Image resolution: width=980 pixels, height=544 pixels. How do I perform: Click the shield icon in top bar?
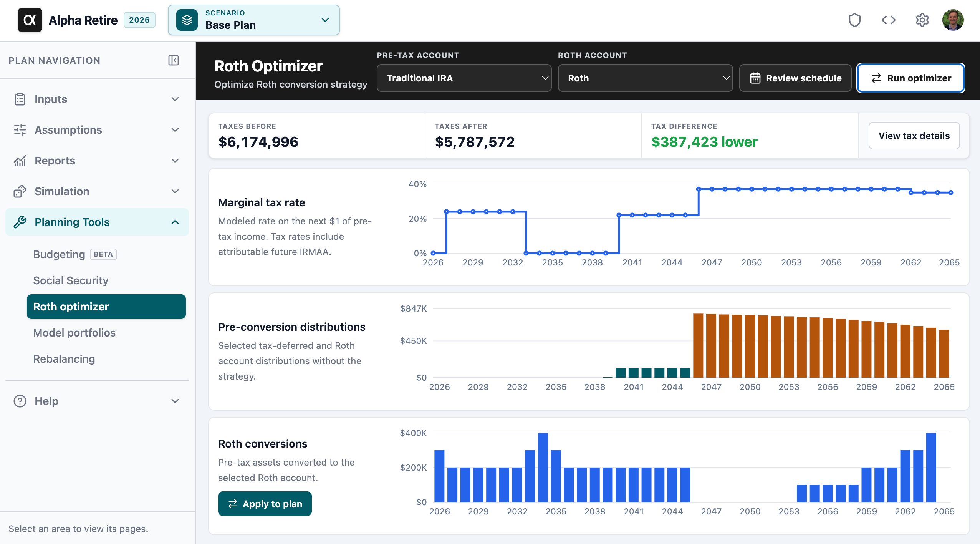[x=854, y=20]
